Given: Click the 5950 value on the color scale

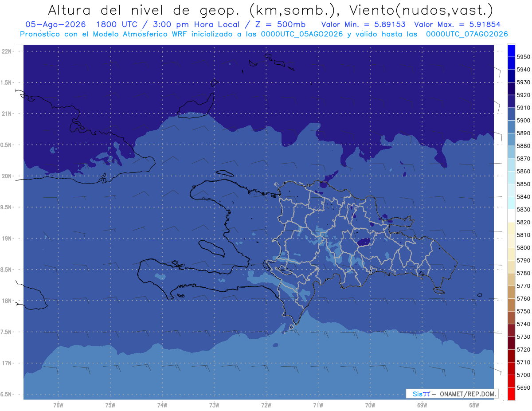Looking at the screenshot, I should tap(523, 57).
